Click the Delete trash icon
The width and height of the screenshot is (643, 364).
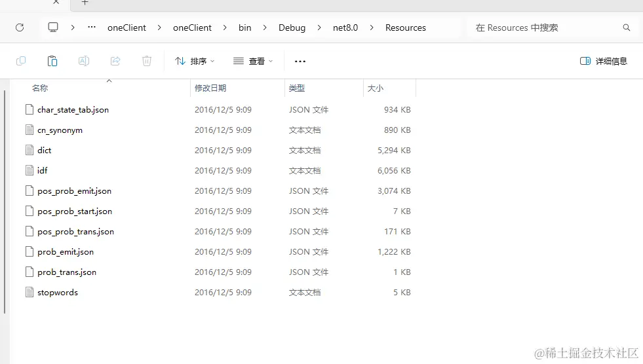(x=147, y=61)
